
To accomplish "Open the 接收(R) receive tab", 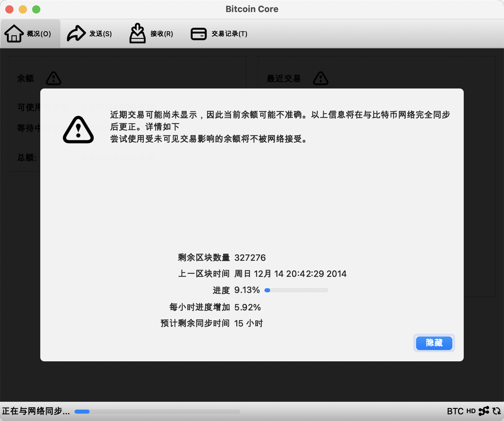I will pos(151,34).
